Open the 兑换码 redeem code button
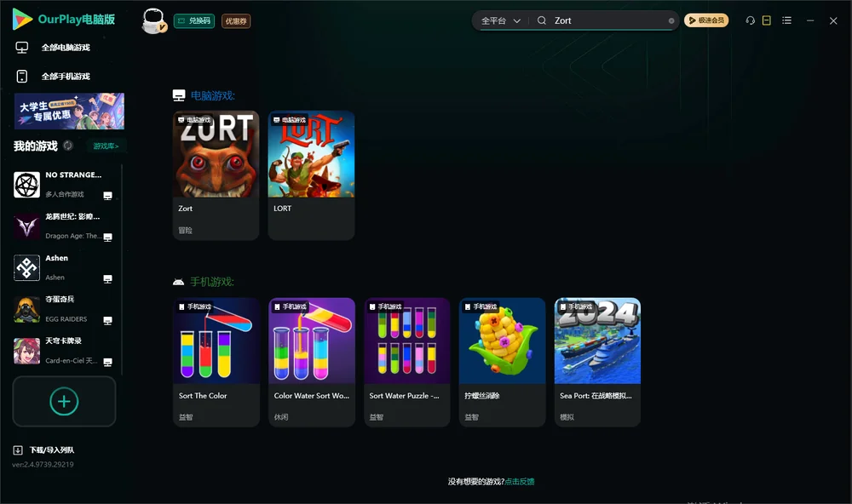Screen dimensions: 852x504 (194, 20)
